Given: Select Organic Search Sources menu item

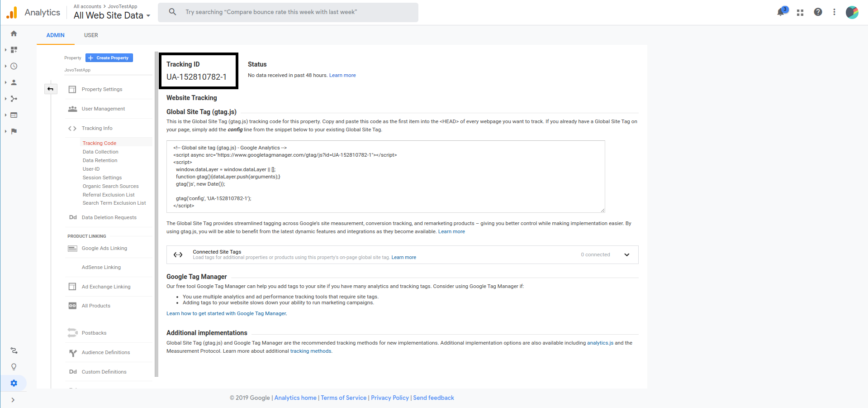Looking at the screenshot, I should click(x=111, y=186).
